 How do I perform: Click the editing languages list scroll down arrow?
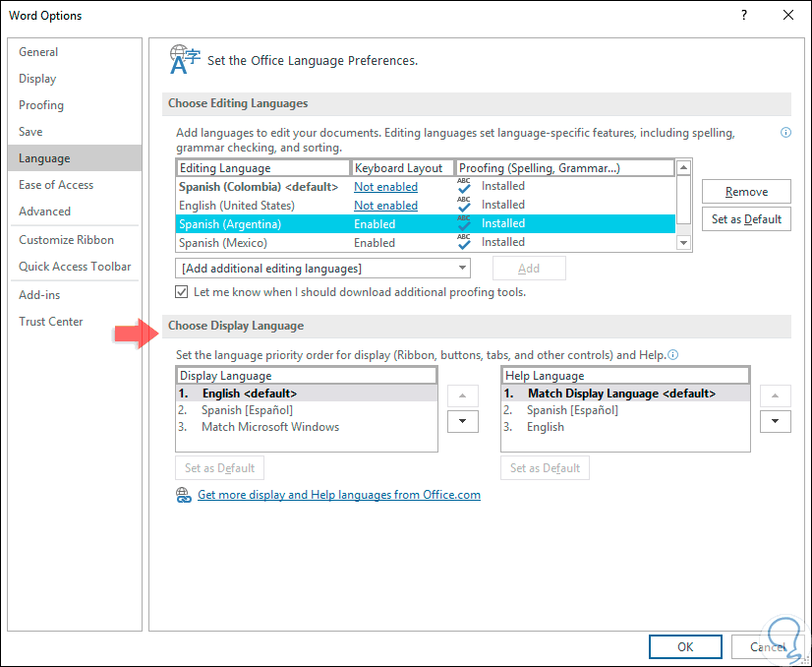(683, 243)
